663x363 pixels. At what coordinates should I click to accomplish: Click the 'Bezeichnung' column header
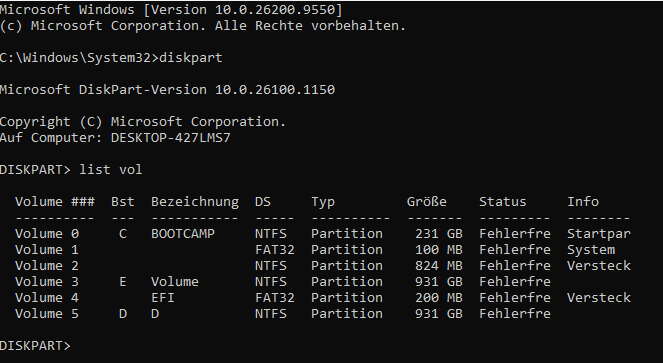point(195,202)
